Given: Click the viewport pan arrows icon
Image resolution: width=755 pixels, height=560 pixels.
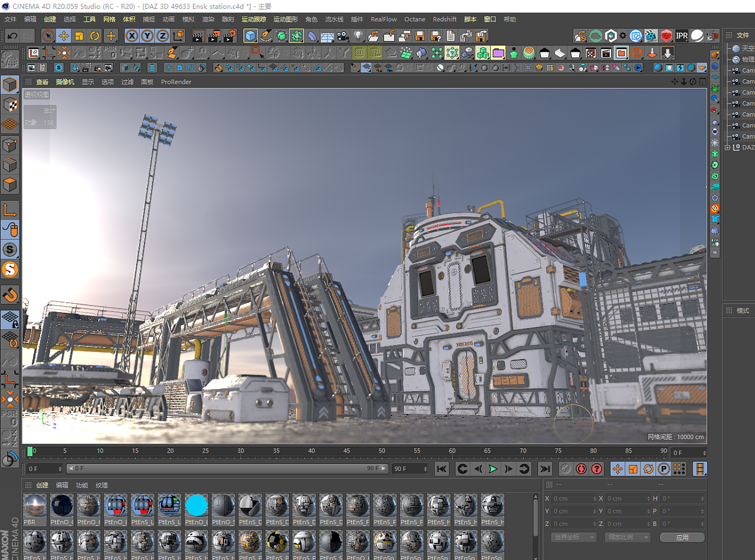Looking at the screenshot, I should 675,81.
